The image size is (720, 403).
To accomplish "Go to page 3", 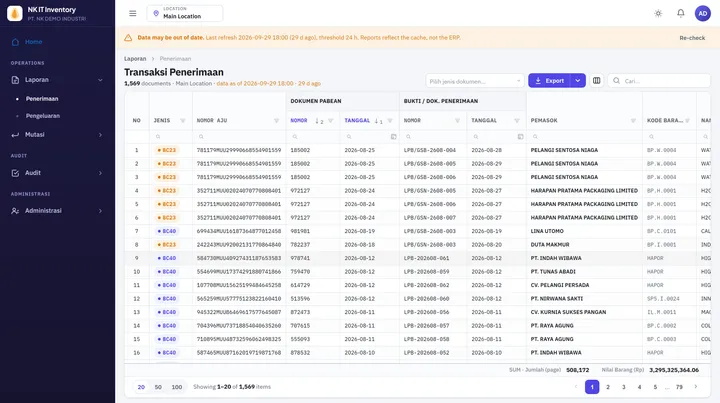I will [624, 387].
